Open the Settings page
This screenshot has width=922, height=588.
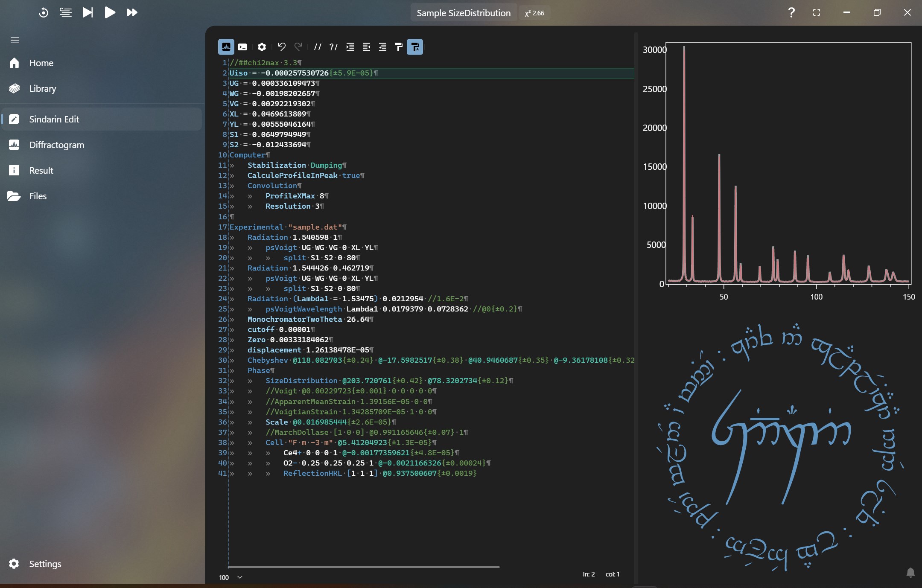pos(45,564)
